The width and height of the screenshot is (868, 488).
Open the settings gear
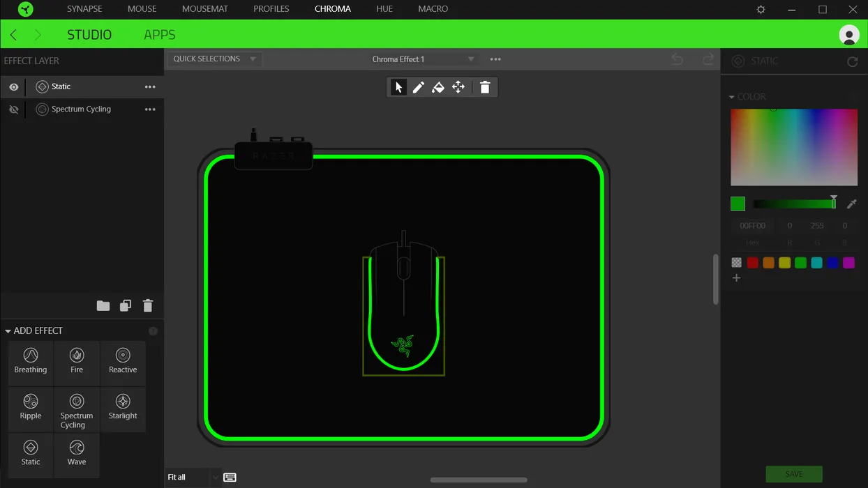[761, 10]
